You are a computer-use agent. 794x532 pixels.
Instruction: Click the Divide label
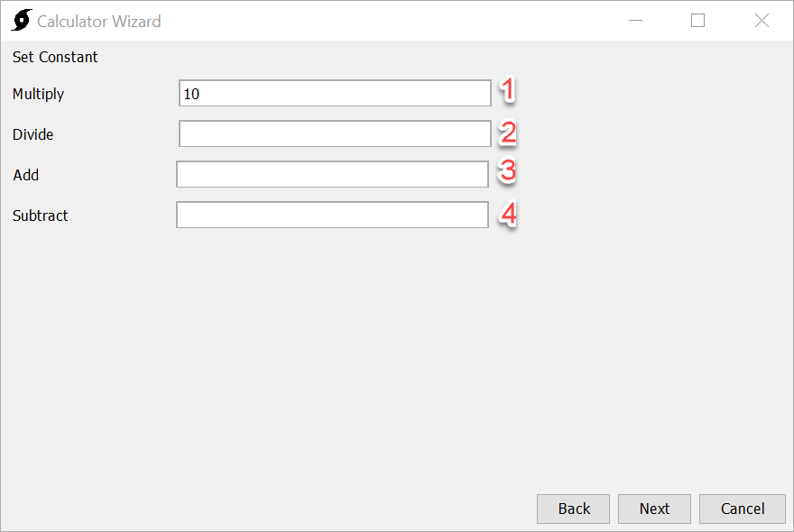[32, 134]
